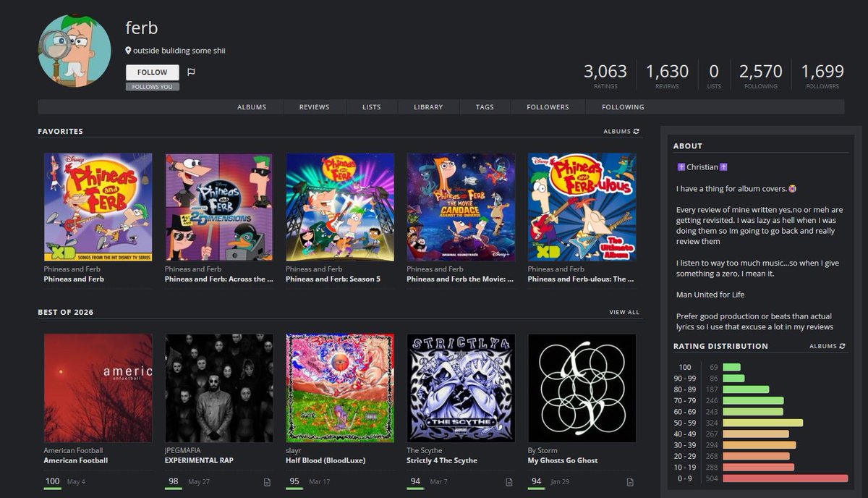Click the flag icon next to Follow
868x498 pixels.
coord(191,72)
